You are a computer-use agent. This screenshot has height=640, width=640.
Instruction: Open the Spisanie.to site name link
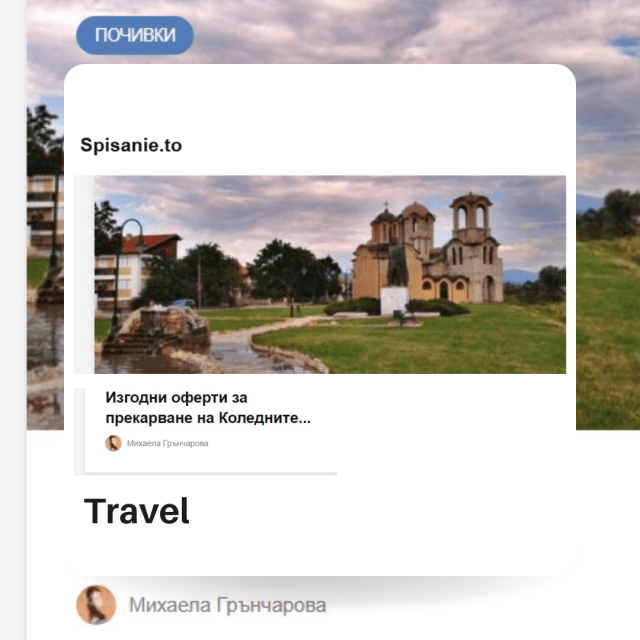click(131, 146)
